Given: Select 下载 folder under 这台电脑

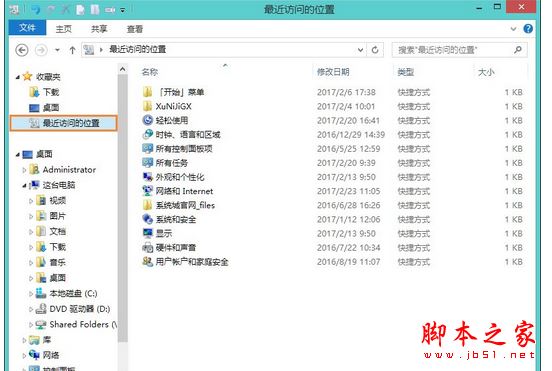Looking at the screenshot, I should [x=57, y=247].
